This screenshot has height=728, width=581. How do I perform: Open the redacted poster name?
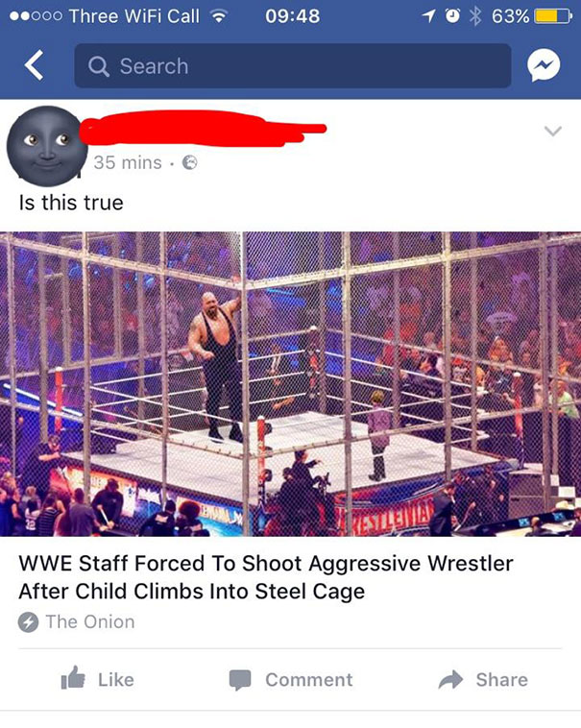pyautogui.click(x=204, y=128)
